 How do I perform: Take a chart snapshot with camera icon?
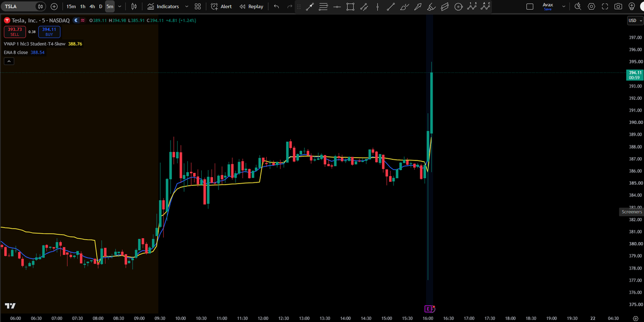618,6
